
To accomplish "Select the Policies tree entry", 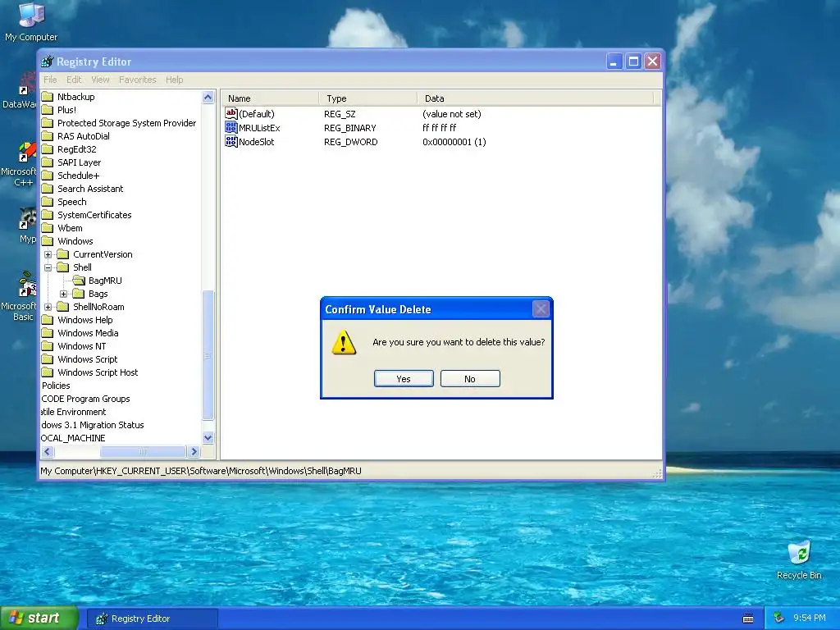I will tap(56, 386).
